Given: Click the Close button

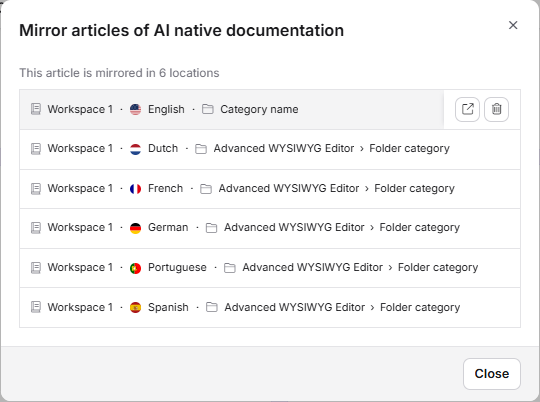Looking at the screenshot, I should (x=491, y=374).
